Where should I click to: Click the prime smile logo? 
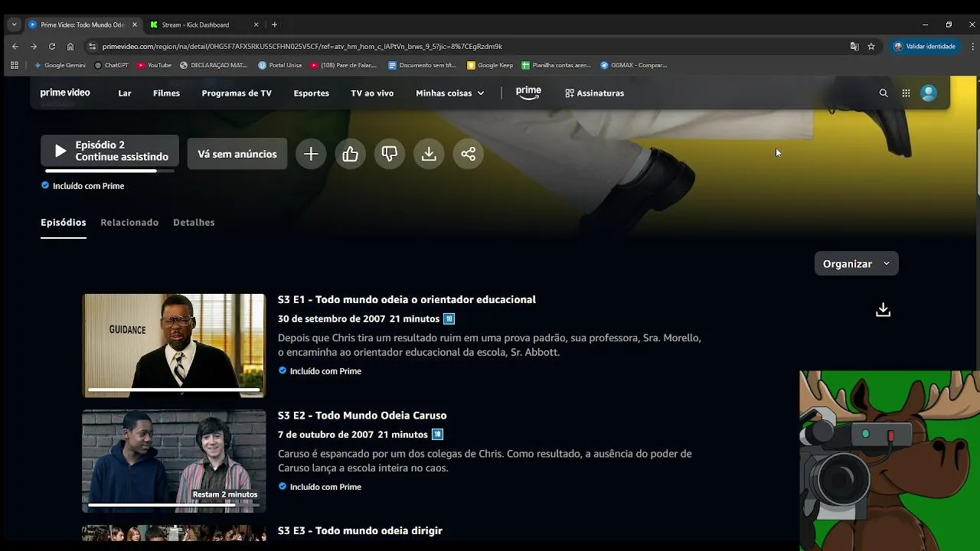point(528,93)
